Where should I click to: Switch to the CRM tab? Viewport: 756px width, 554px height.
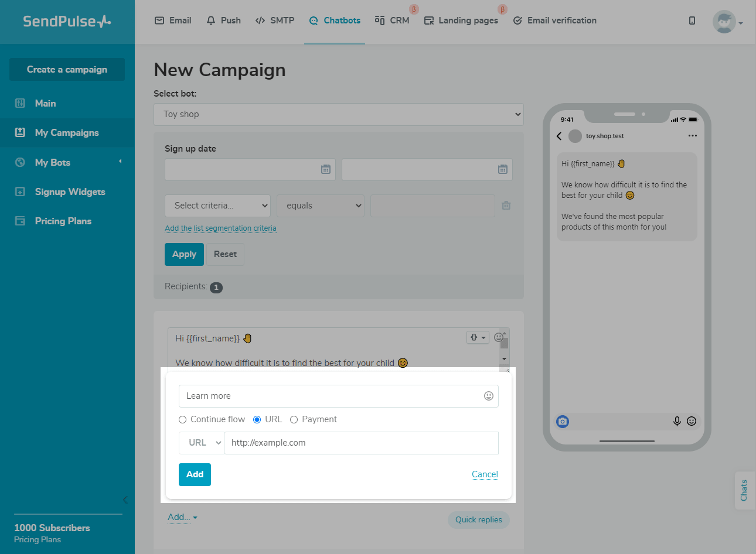point(393,20)
